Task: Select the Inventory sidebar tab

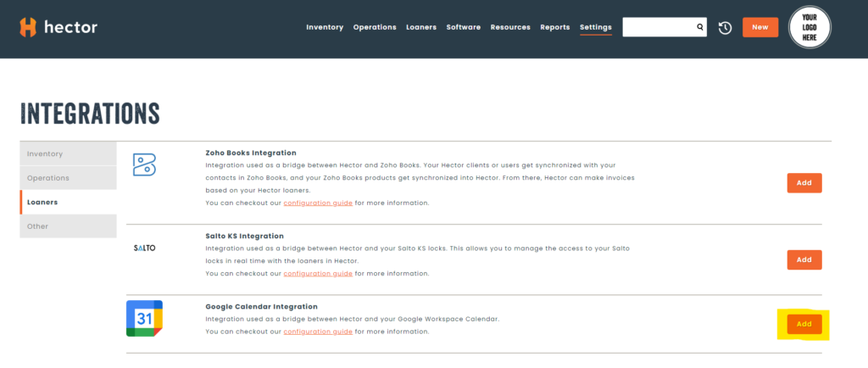Action: 68,153
